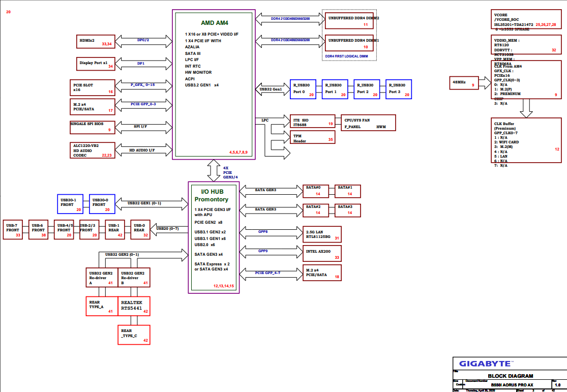Click the B550I AORUS PRO AX text
Image resolution: width=567 pixels, height=392 pixels.
pyautogui.click(x=512, y=385)
